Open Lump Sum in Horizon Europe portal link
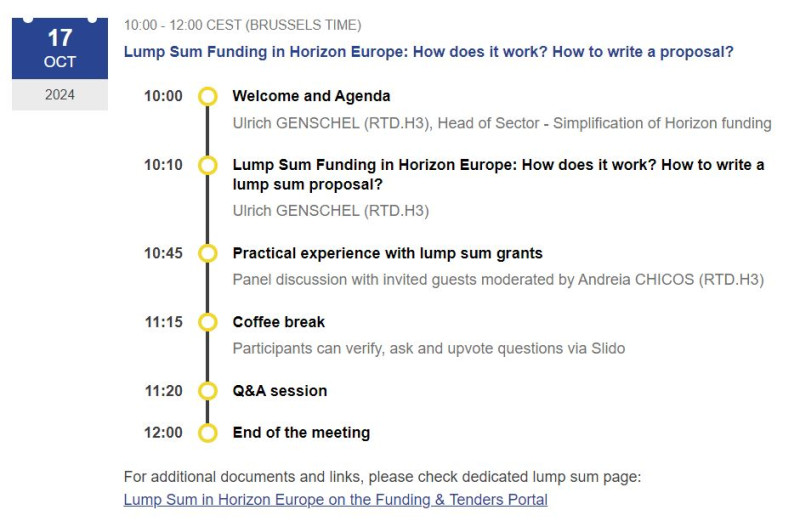The width and height of the screenshot is (800, 521). tap(336, 499)
